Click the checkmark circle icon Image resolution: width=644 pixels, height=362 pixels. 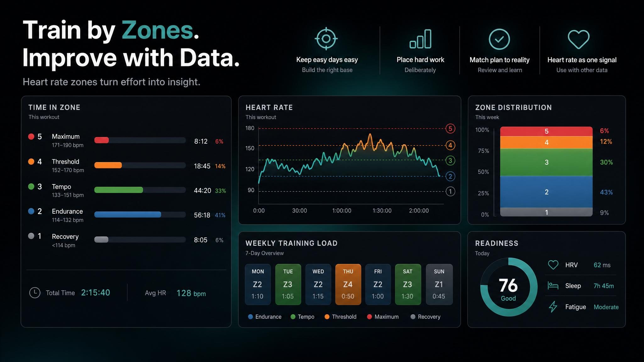coord(499,39)
